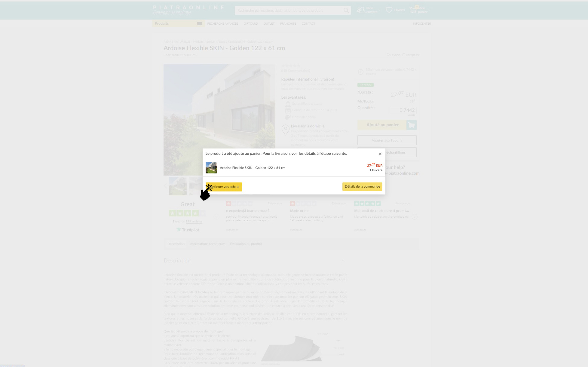Select the first gallery thumbnail
The width and height of the screenshot is (588, 367).
(x=178, y=186)
